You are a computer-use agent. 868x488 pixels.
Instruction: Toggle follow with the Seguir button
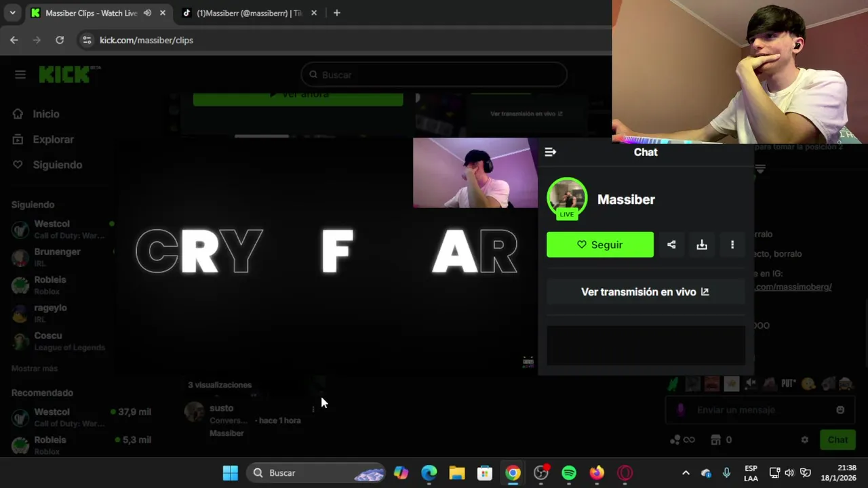click(600, 245)
